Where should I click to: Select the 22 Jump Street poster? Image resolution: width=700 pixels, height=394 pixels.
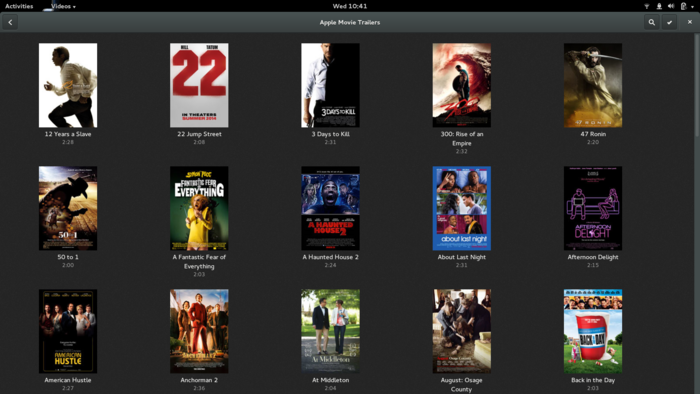(x=199, y=85)
